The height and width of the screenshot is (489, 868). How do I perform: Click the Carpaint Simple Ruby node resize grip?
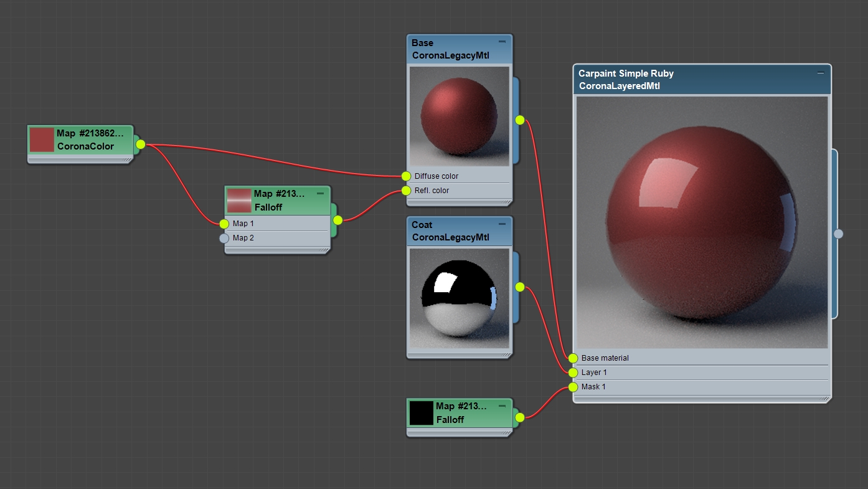(826, 398)
